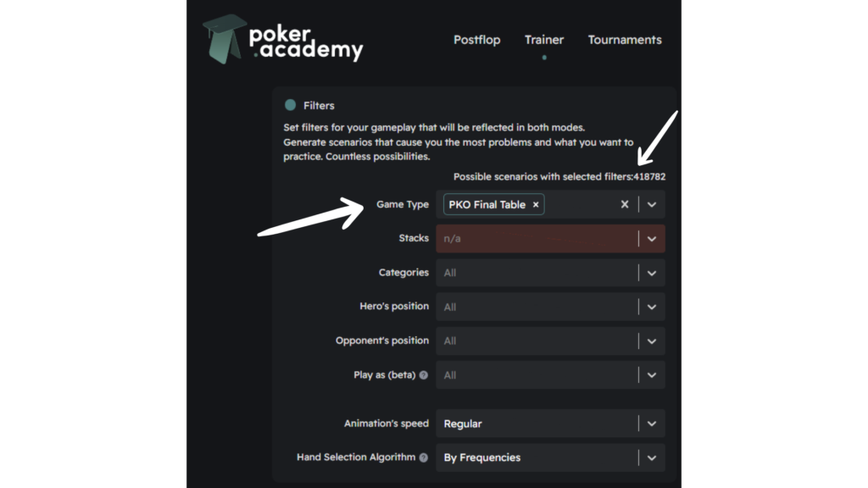868x488 pixels.
Task: Remove the PKO Final Table tag
Action: (x=536, y=205)
